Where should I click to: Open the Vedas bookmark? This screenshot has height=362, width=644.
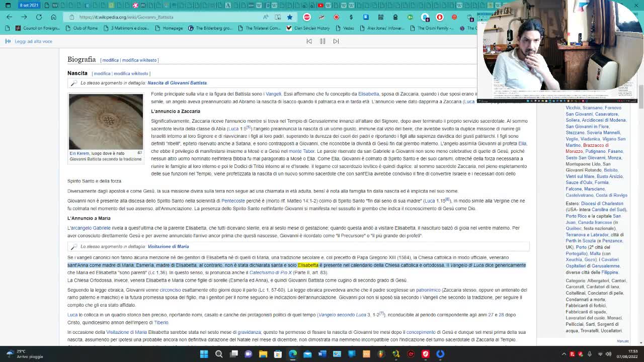[345, 28]
